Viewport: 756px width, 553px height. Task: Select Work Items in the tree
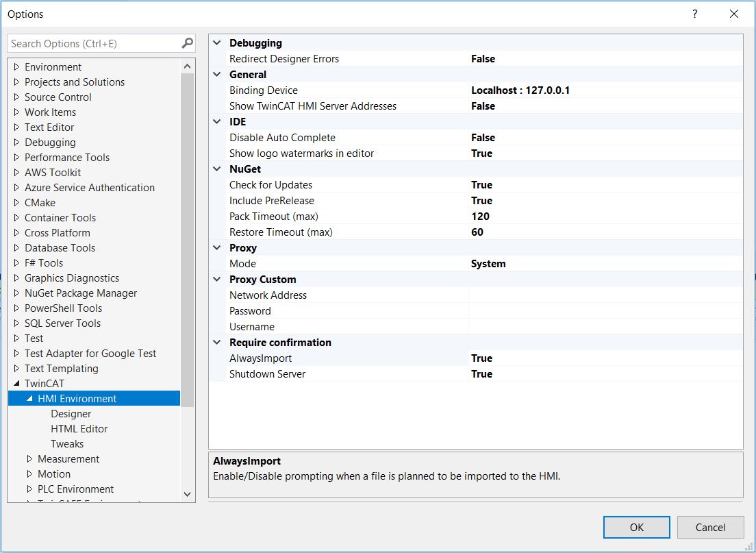coord(50,112)
